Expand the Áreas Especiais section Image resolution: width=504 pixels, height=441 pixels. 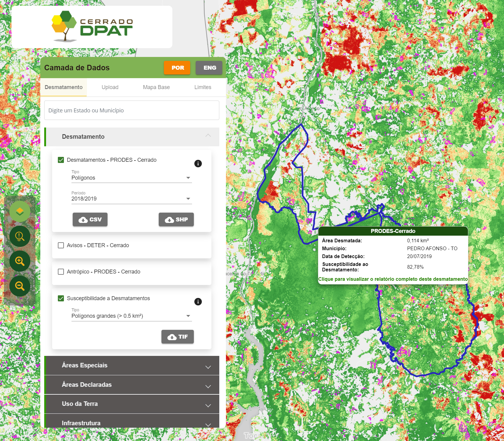132,365
